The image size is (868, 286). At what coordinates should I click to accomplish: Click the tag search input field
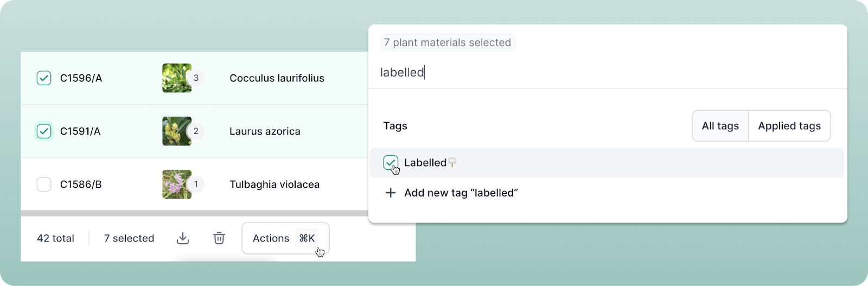click(x=597, y=72)
